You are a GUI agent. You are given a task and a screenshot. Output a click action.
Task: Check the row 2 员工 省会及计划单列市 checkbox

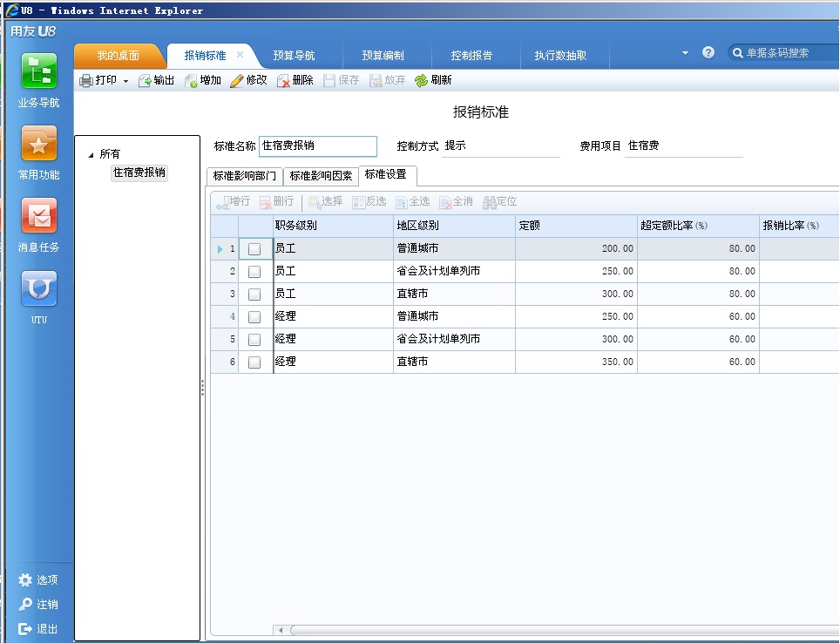point(254,272)
